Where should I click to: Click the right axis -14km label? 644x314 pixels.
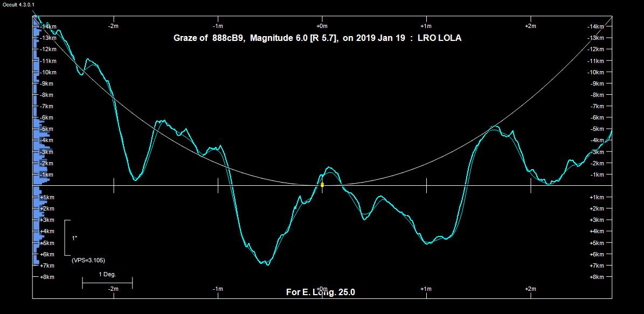596,26
